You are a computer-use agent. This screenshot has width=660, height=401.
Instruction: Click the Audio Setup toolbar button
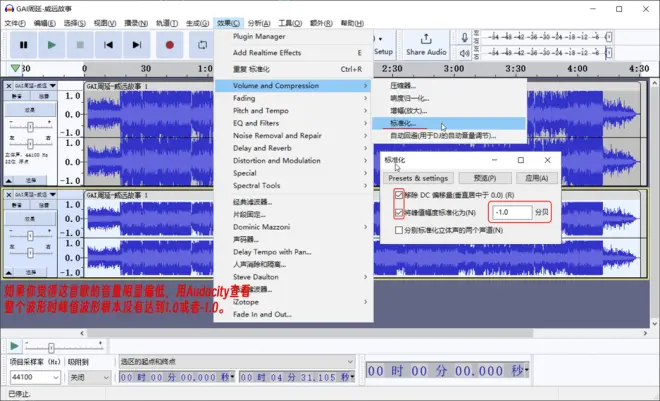[383, 45]
